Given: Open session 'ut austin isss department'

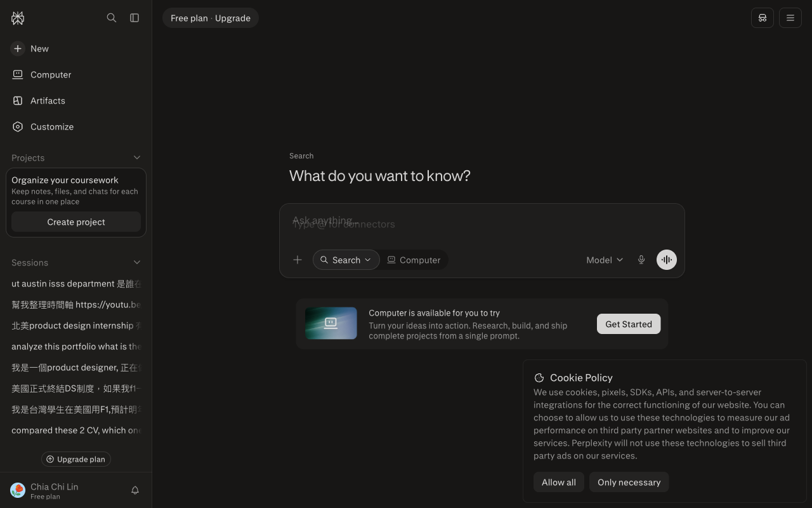Looking at the screenshot, I should click(76, 284).
